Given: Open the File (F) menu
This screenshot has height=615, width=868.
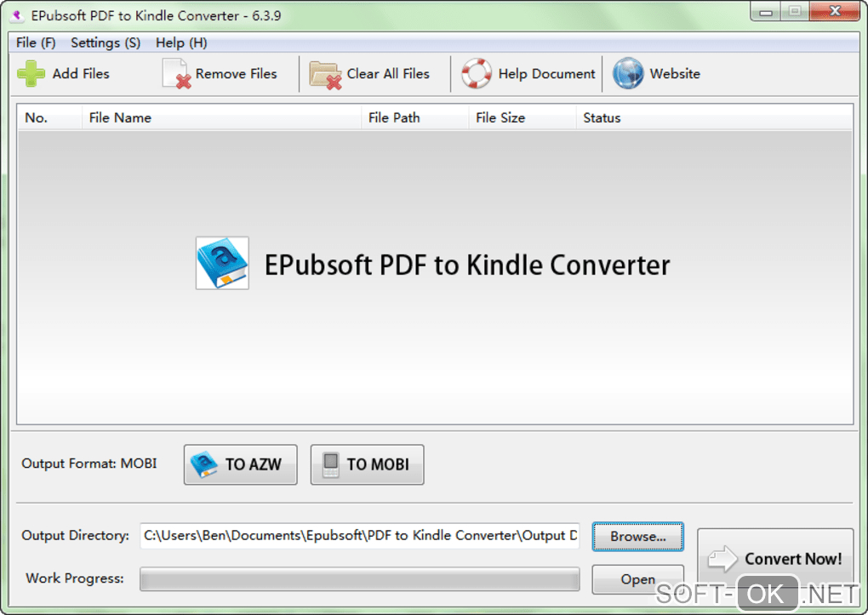Looking at the screenshot, I should tap(36, 43).
